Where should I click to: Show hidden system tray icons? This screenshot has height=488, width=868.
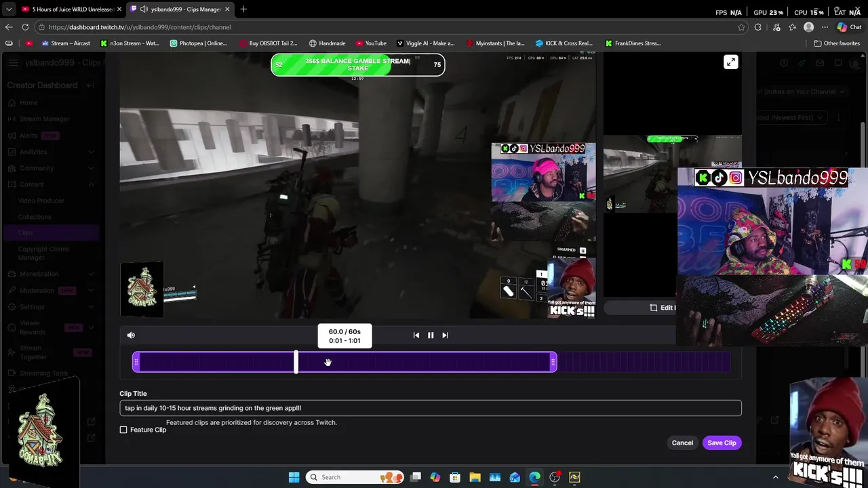[776, 477]
